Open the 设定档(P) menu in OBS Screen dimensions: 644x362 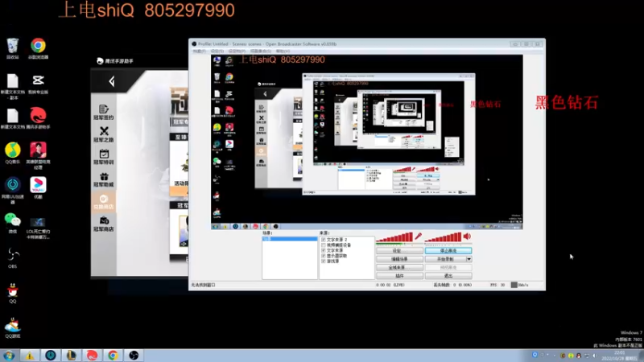coord(237,51)
